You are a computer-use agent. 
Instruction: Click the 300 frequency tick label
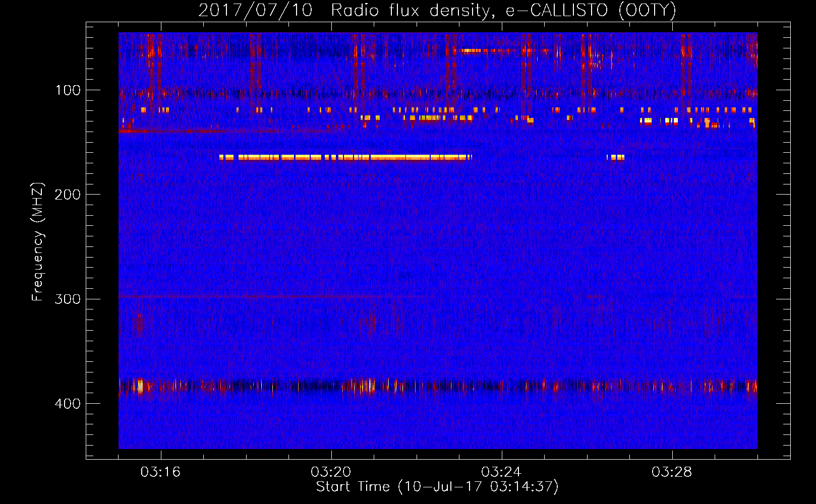(x=67, y=299)
